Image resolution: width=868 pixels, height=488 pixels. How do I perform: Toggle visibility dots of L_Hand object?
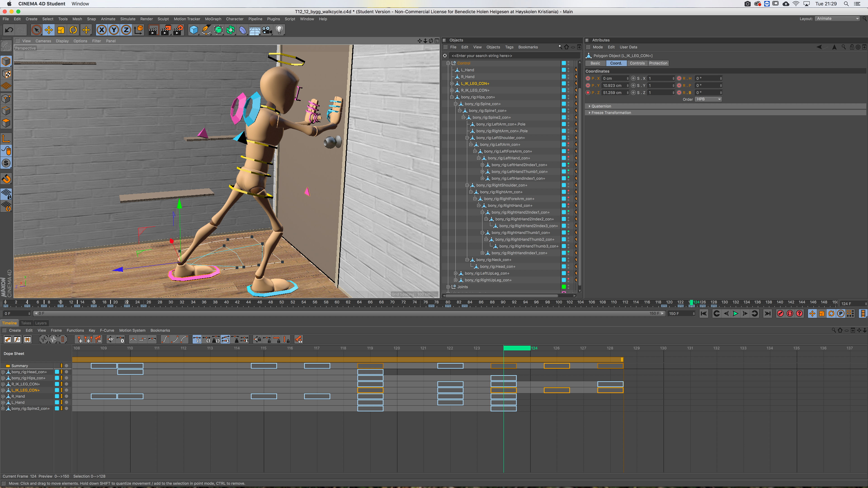[x=568, y=70]
